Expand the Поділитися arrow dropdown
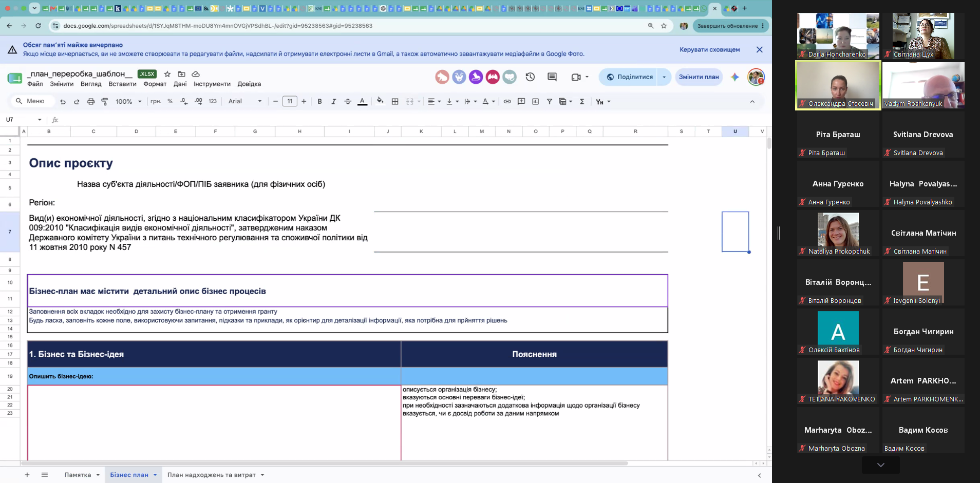This screenshot has height=483, width=980. 664,77
